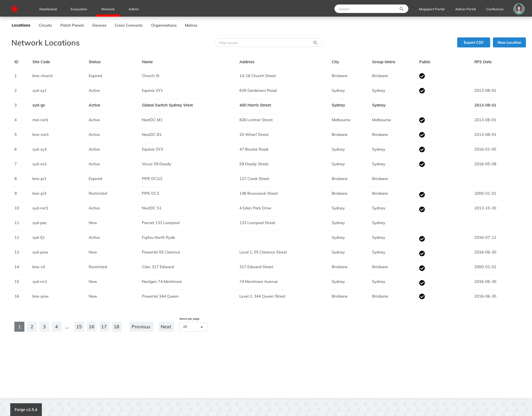Screen dimensions: 532x416
Task: Click the Export CSV button
Action: (x=473, y=42)
